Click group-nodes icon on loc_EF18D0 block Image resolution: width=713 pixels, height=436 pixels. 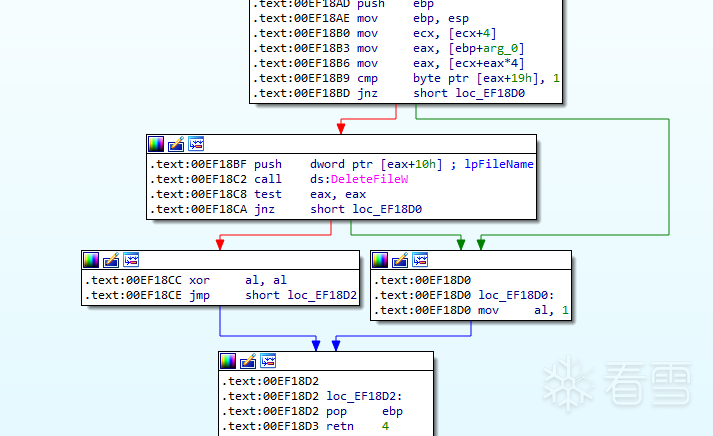pos(420,260)
